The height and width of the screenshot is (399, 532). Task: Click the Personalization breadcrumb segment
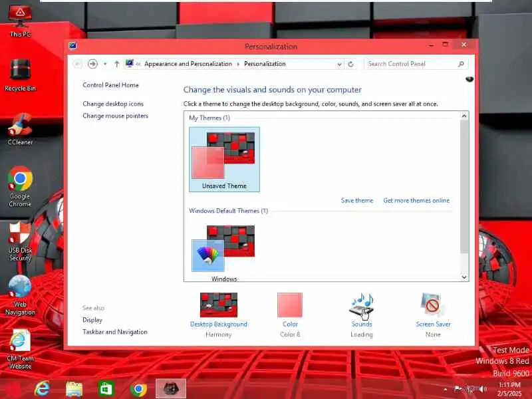click(x=265, y=64)
